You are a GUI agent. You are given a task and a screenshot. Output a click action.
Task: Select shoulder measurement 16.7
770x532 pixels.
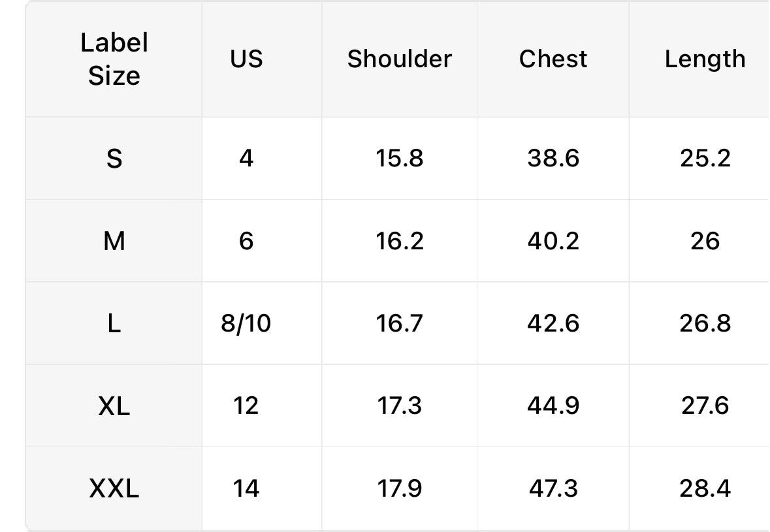click(x=399, y=324)
